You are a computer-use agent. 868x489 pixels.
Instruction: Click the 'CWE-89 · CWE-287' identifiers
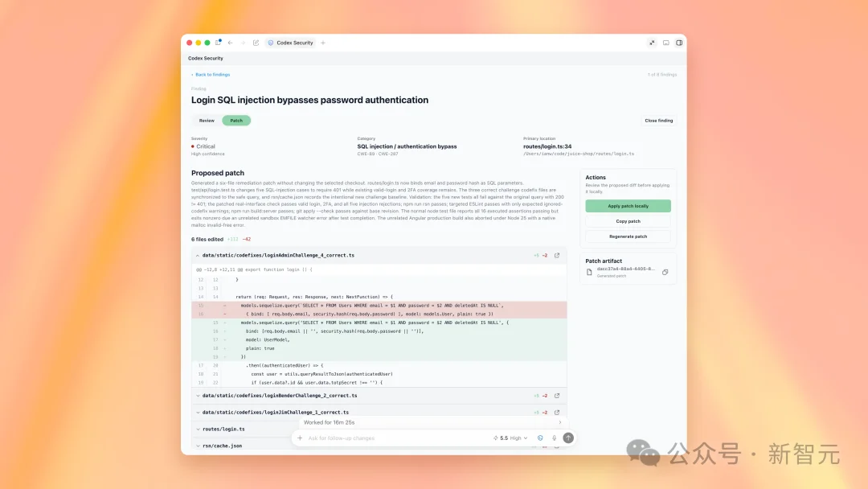(x=378, y=154)
